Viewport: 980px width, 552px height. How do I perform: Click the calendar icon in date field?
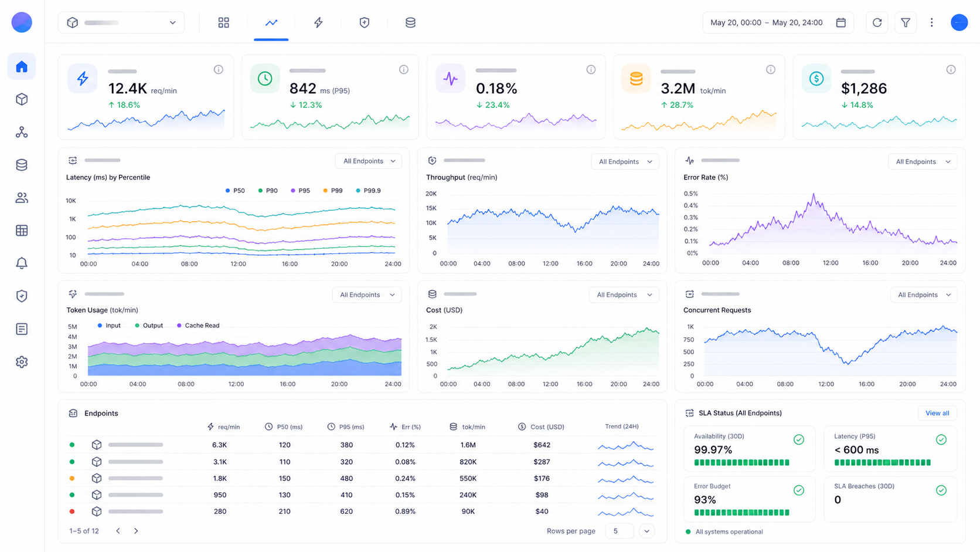pos(841,22)
